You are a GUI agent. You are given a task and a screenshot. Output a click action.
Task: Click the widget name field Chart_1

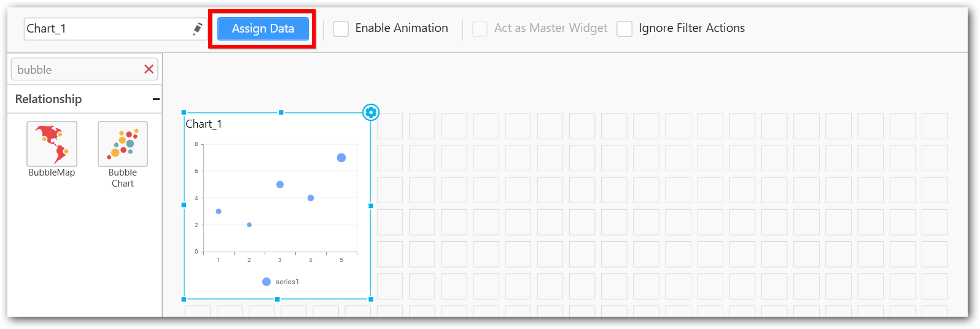(x=107, y=29)
